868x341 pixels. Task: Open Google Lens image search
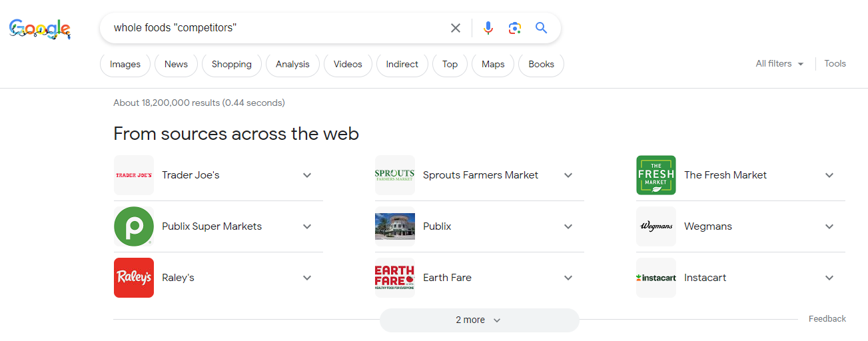pyautogui.click(x=514, y=28)
